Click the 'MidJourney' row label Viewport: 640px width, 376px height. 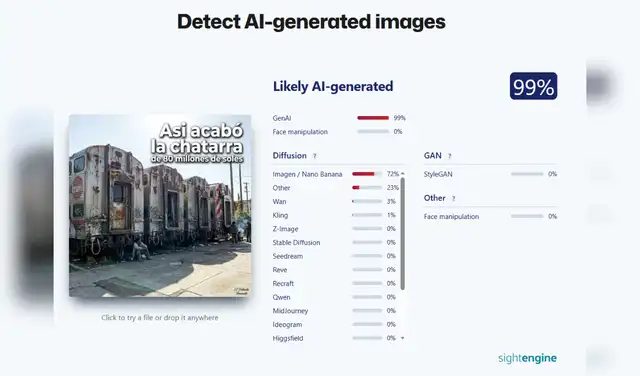(x=290, y=311)
